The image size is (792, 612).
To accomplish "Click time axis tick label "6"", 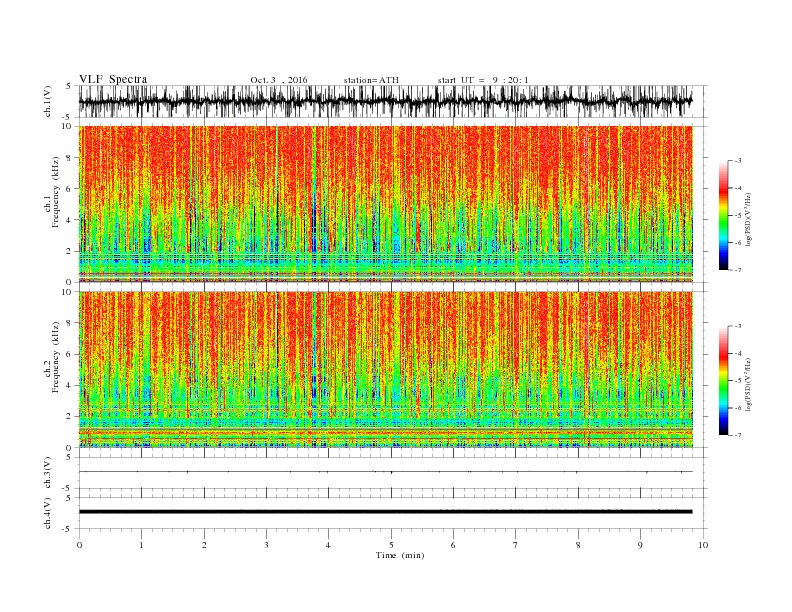I will tap(453, 545).
